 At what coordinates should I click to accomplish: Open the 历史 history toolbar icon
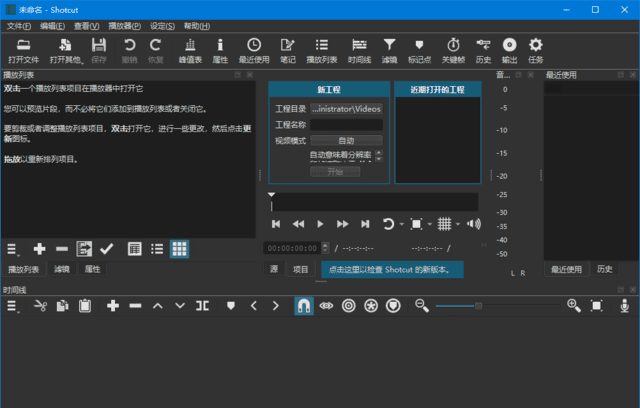(483, 51)
